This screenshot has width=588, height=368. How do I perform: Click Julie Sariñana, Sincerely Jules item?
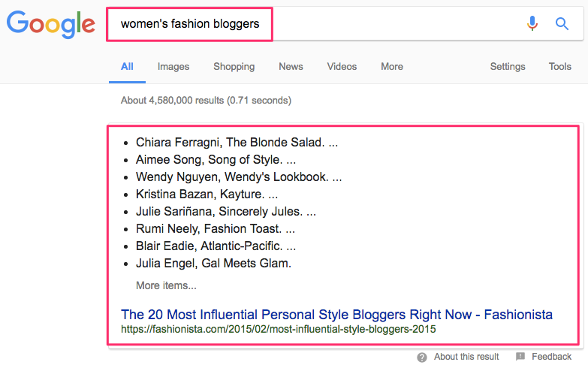[226, 212]
